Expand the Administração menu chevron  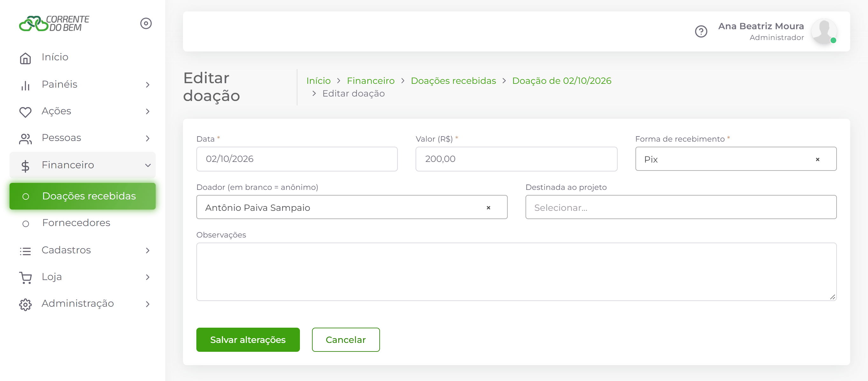point(148,304)
